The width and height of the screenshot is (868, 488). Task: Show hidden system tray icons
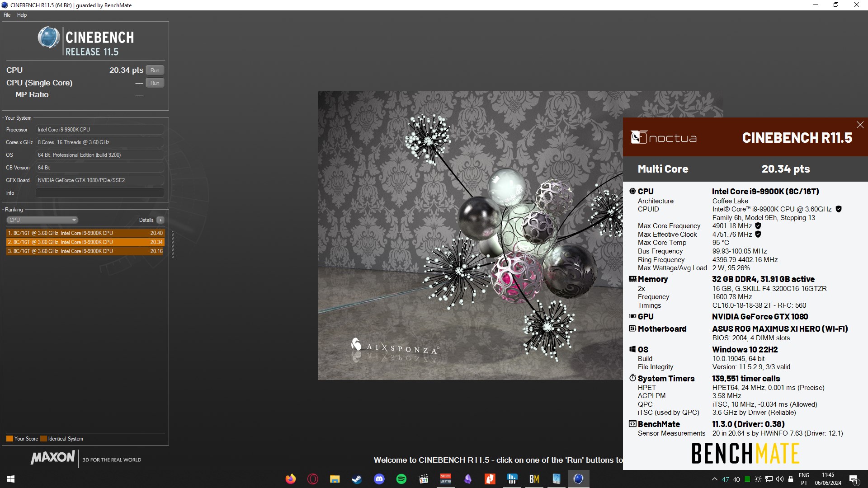714,479
